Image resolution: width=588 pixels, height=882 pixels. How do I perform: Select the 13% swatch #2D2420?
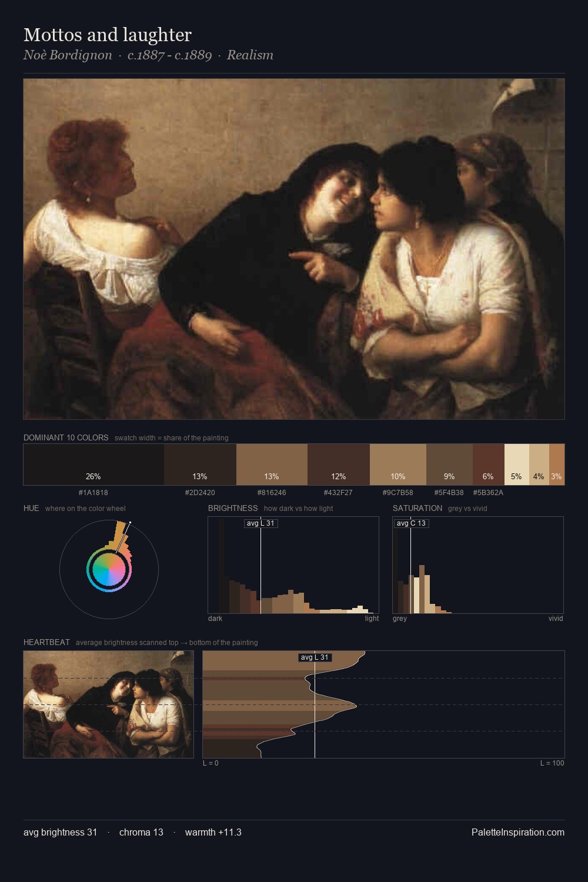[x=200, y=465]
